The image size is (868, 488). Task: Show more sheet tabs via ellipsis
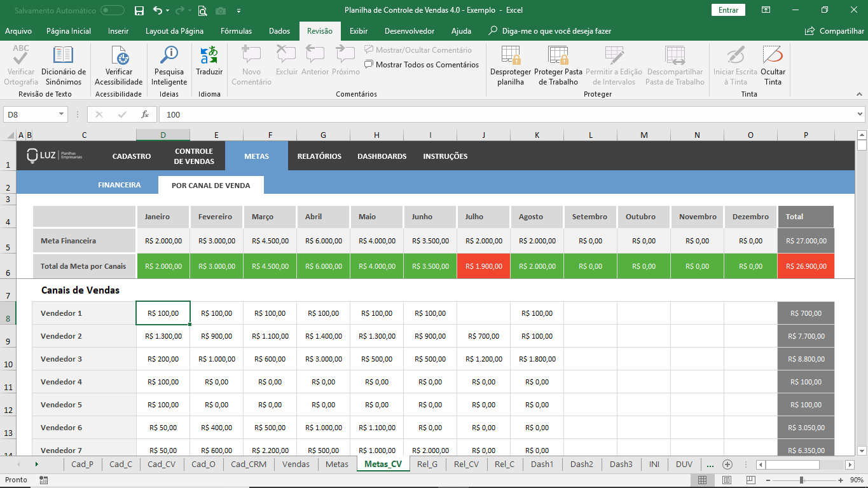coord(710,464)
